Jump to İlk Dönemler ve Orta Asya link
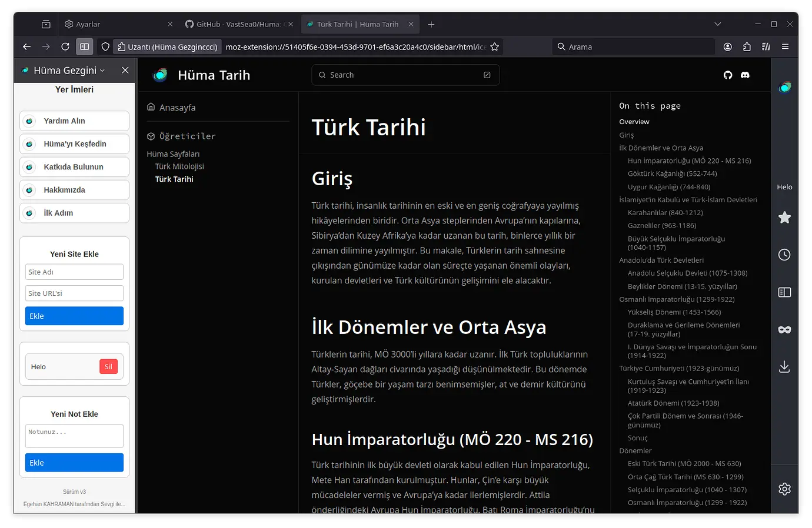The height and width of the screenshot is (528, 812). (661, 148)
